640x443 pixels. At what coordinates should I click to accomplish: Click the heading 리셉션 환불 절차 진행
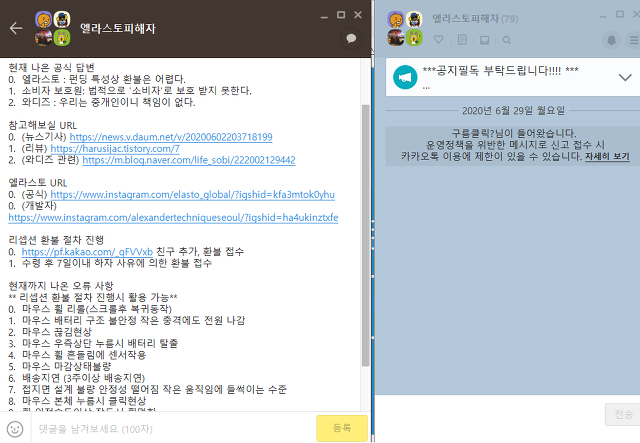coord(56,240)
